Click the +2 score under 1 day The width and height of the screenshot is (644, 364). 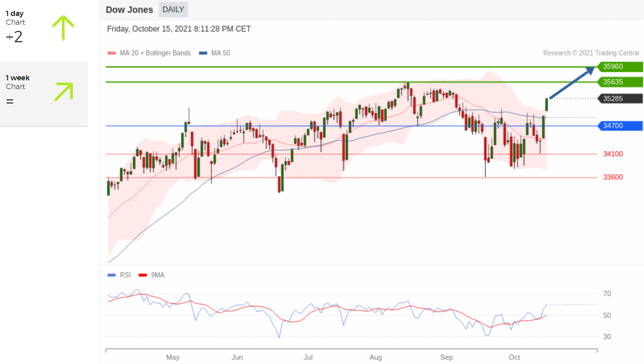pos(14,37)
